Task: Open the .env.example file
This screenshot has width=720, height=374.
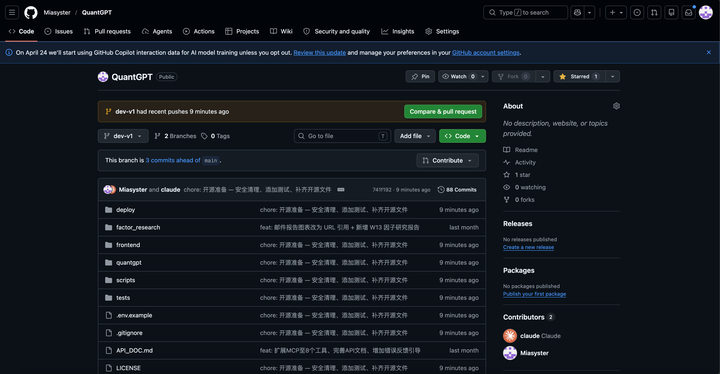Action: tap(134, 315)
